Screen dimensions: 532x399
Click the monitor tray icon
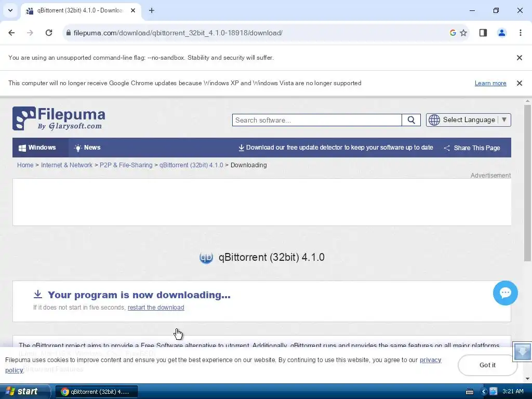coord(493,391)
